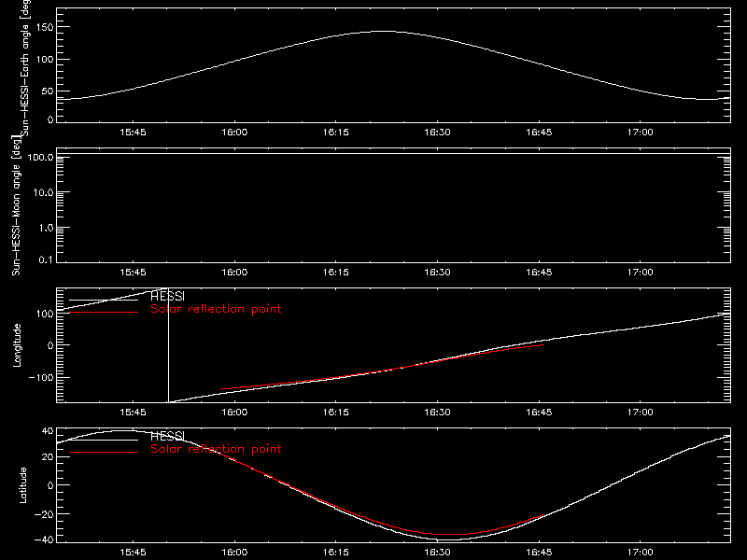This screenshot has width=747, height=560.
Task: Click the 10.0 tick on Moon angle plot
Action: click(x=43, y=192)
